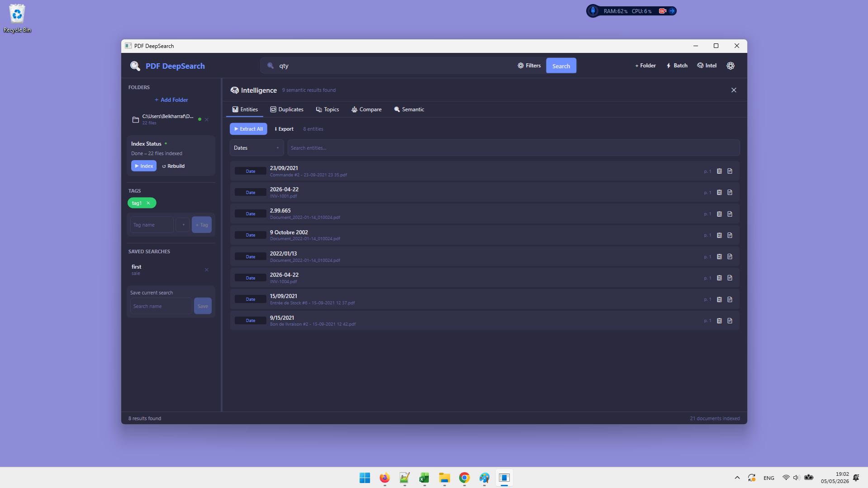Viewport: 868px width, 488px height.
Task: Click the '21 documents indexed' status text
Action: pyautogui.click(x=715, y=418)
